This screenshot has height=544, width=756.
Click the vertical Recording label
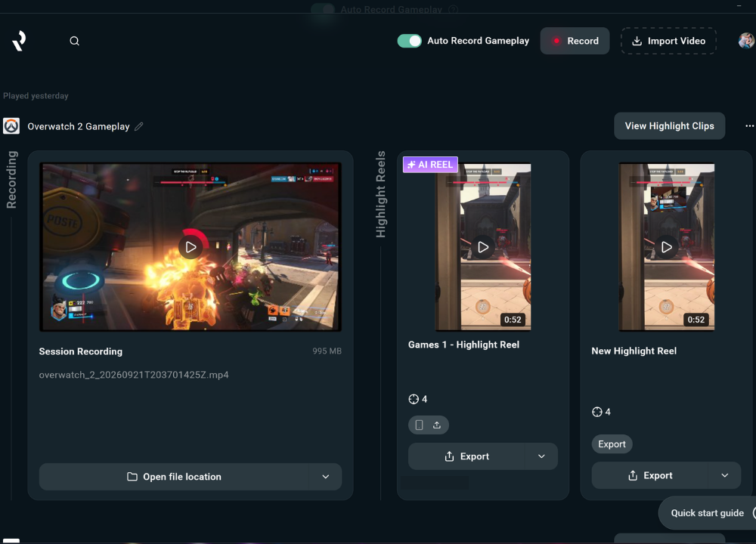pyautogui.click(x=11, y=180)
